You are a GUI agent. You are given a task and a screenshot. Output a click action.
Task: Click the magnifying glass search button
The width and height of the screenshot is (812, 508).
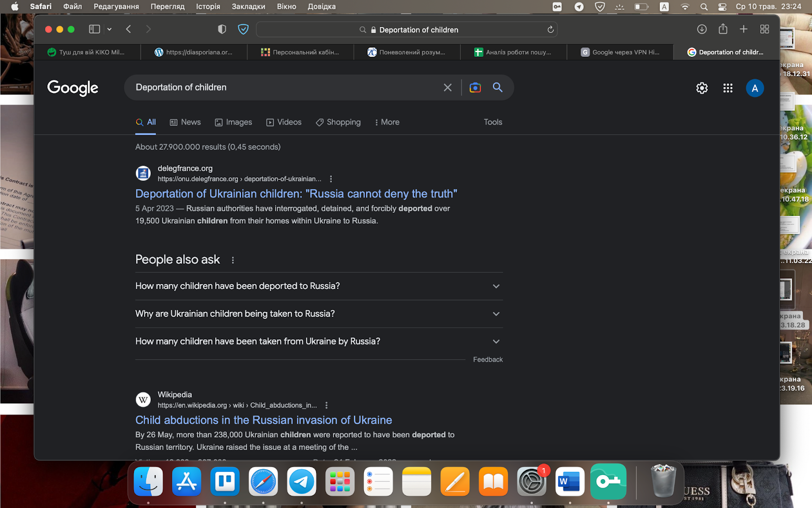[497, 87]
